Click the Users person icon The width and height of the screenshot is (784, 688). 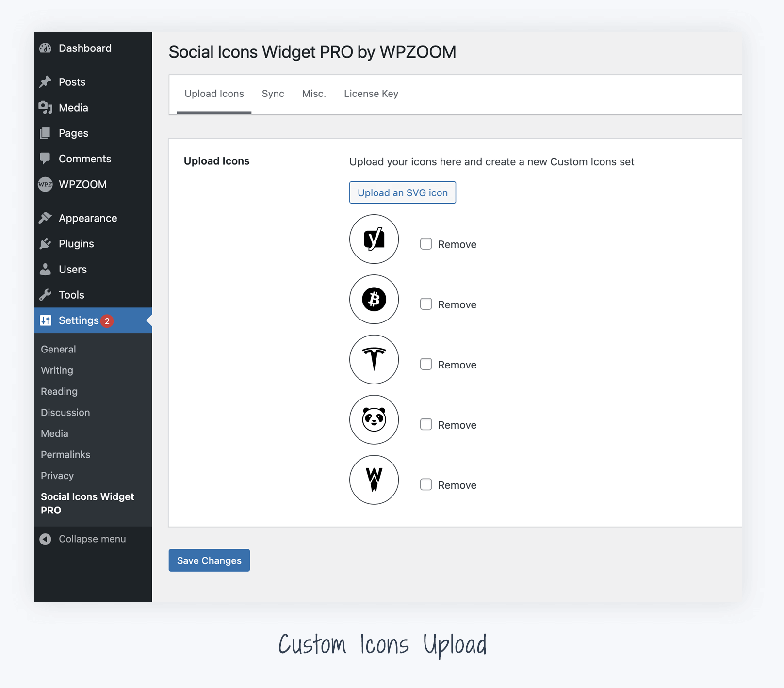click(46, 269)
